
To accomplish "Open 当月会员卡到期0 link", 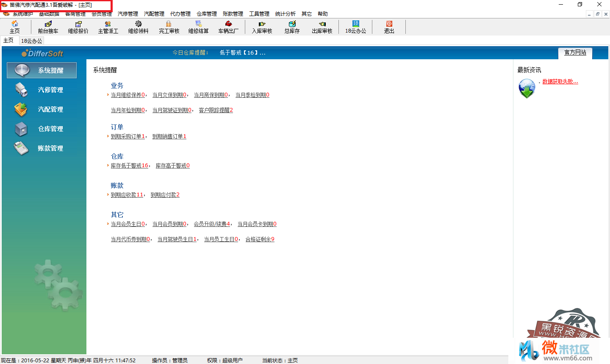I will 257,224.
